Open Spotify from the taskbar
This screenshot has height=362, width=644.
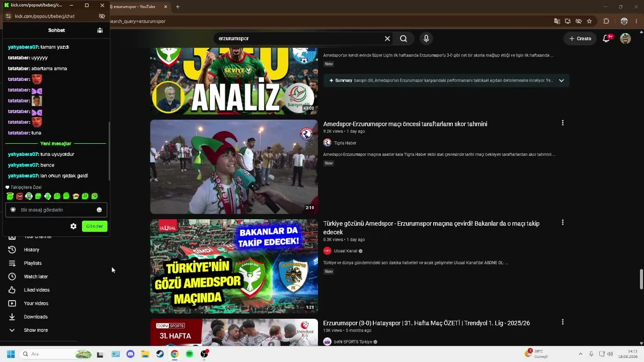click(189, 354)
